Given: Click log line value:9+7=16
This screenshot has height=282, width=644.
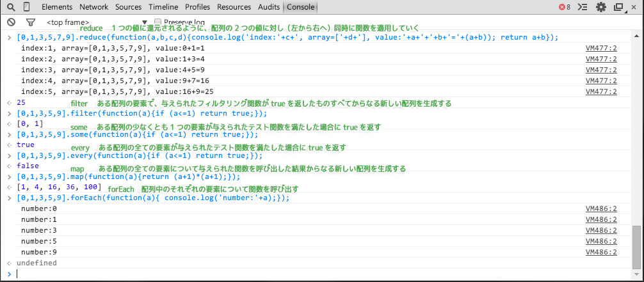Looking at the screenshot, I should coord(115,81).
